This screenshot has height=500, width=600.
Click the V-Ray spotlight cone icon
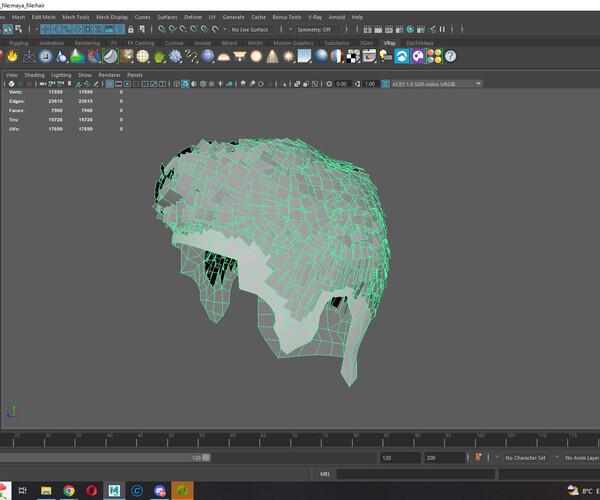click(x=272, y=56)
